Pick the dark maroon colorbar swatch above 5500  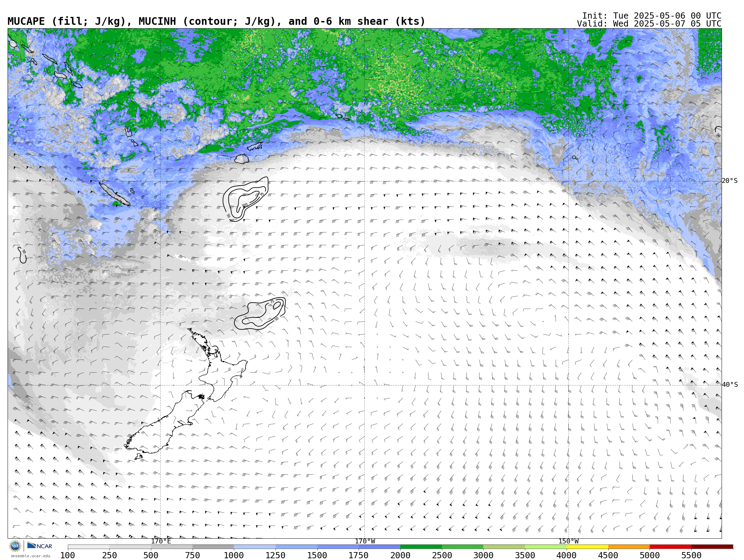point(712,547)
